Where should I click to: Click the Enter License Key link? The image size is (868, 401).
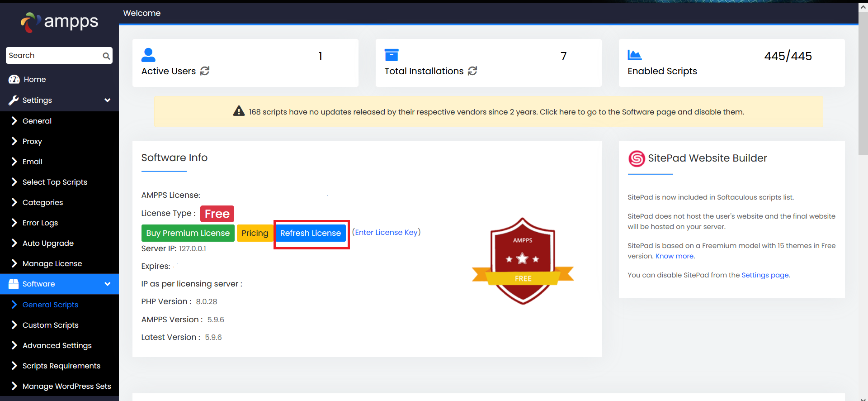pyautogui.click(x=386, y=232)
